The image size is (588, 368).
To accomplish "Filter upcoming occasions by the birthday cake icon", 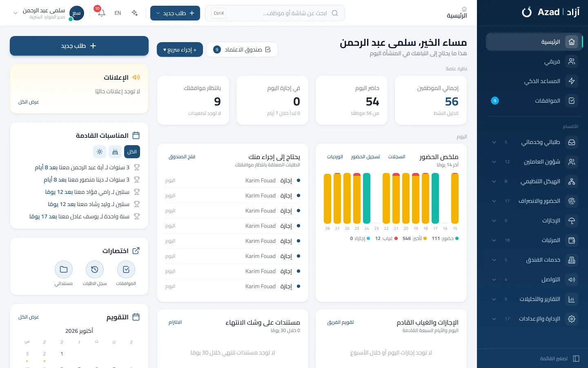I will [x=115, y=152].
